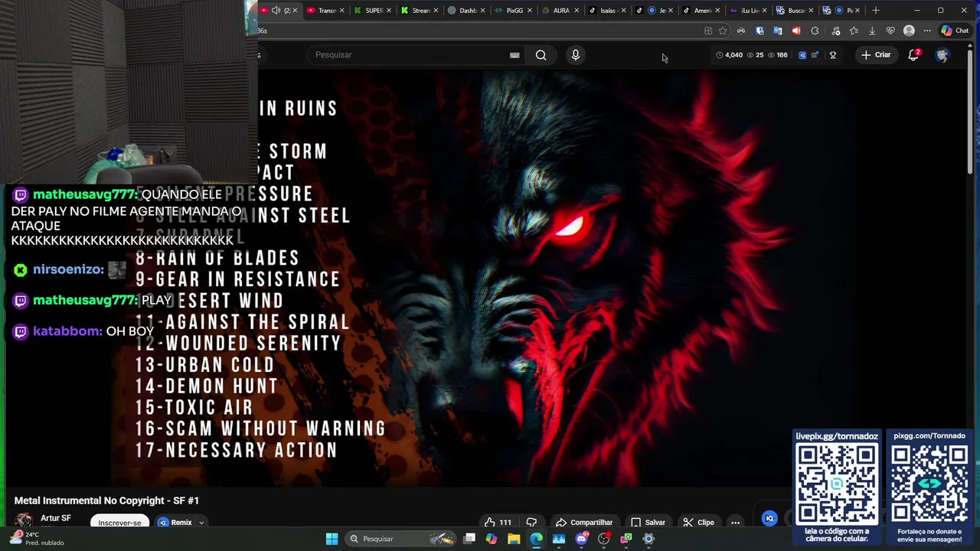Switch to the Dashb browser tab
The image size is (980, 551).
click(466, 10)
